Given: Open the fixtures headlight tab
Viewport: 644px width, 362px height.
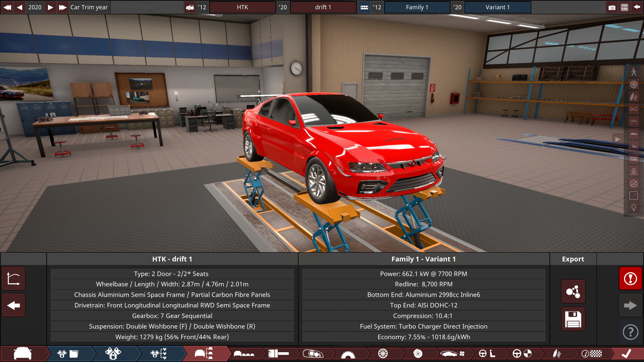Looking at the screenshot, I should click(313, 354).
